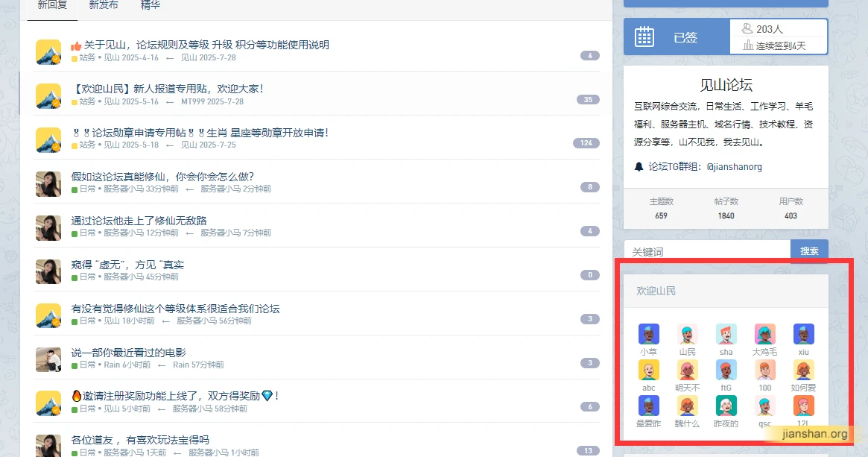
Task: Open user 大鸡毛's avatar
Action: [765, 335]
